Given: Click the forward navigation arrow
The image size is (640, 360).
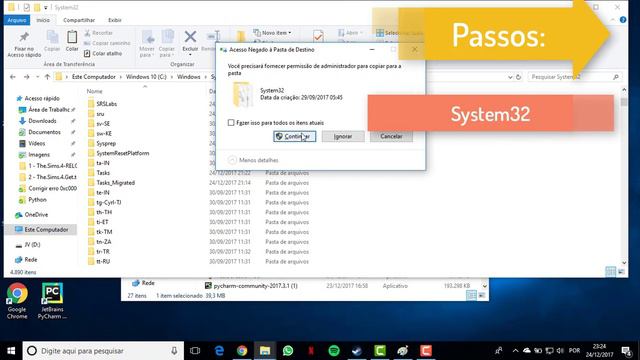Looking at the screenshot, I should coord(27,77).
